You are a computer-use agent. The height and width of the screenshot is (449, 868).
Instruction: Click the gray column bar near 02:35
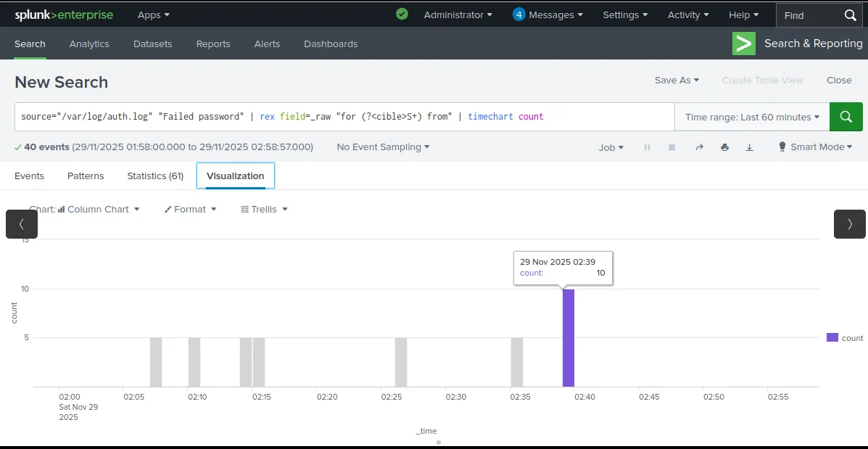(517, 362)
